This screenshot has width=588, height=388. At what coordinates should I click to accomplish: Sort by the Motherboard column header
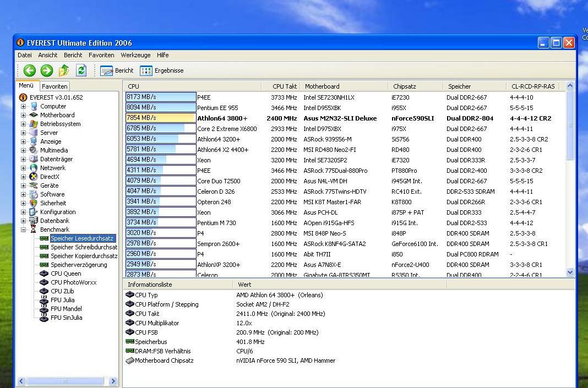(x=343, y=86)
